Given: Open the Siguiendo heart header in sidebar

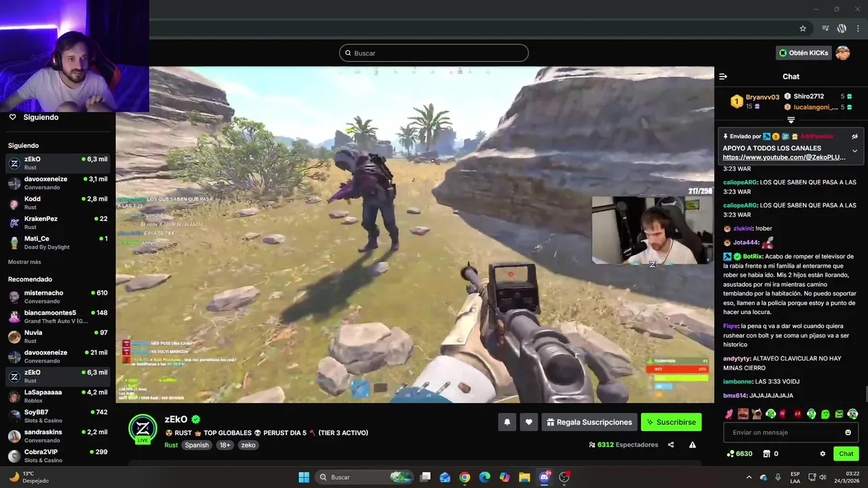Looking at the screenshot, I should (34, 117).
